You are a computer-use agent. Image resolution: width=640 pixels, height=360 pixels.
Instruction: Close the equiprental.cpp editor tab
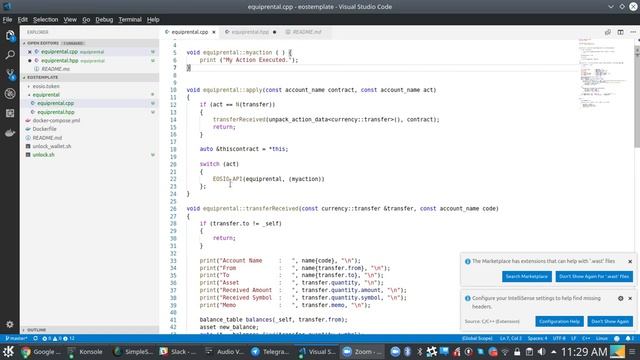pyautogui.click(x=213, y=32)
